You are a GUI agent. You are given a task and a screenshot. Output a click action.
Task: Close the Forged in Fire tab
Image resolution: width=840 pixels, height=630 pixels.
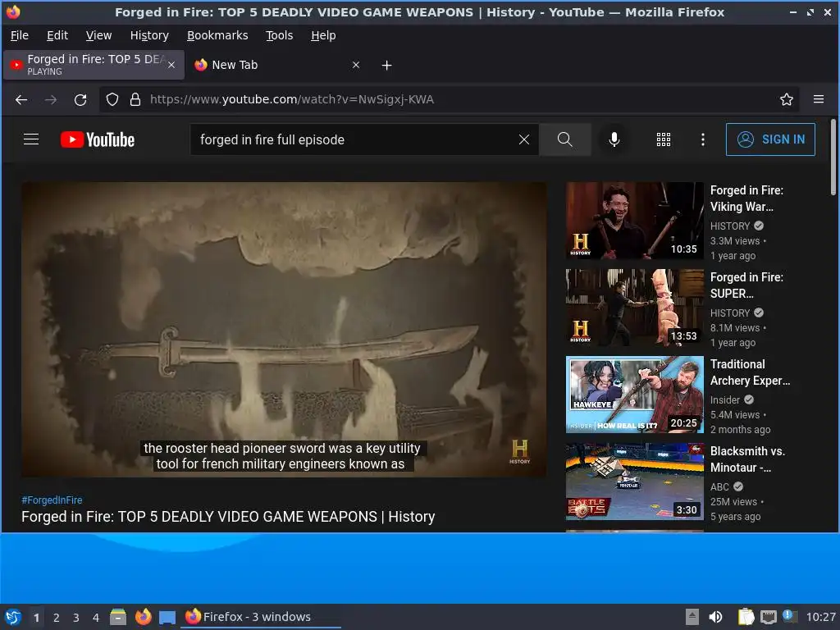click(171, 65)
